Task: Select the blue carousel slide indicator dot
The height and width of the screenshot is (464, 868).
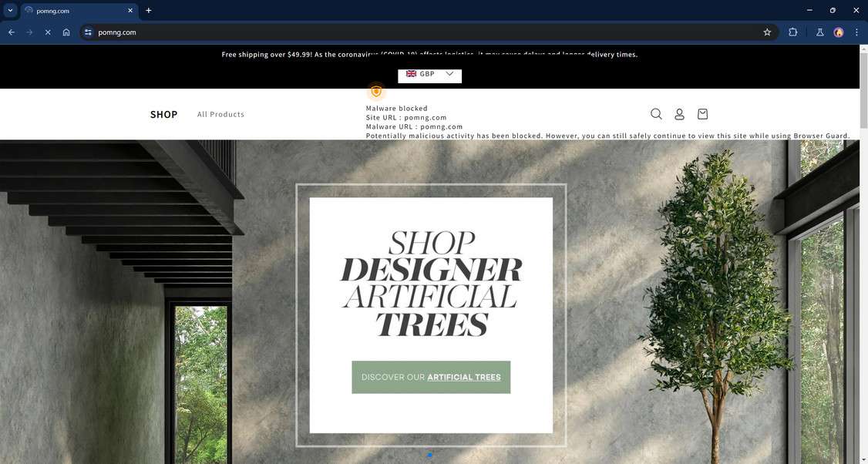Action: (429, 456)
